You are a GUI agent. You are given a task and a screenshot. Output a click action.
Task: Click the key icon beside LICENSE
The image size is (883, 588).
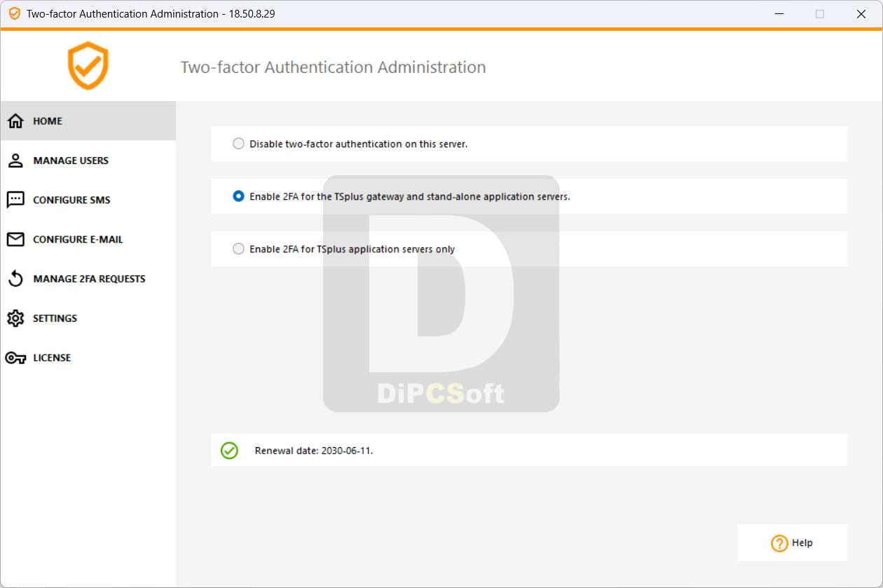pos(15,358)
